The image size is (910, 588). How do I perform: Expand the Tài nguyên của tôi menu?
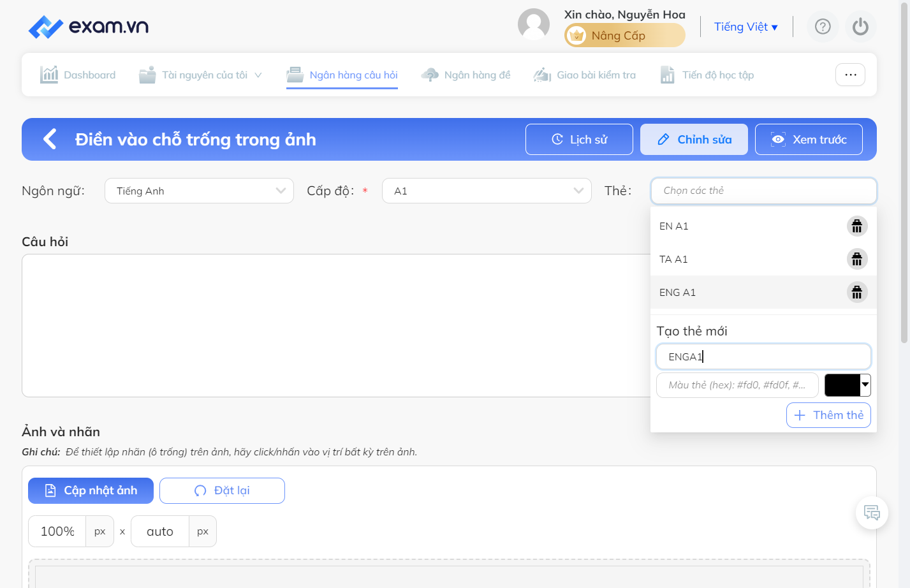pyautogui.click(x=200, y=75)
